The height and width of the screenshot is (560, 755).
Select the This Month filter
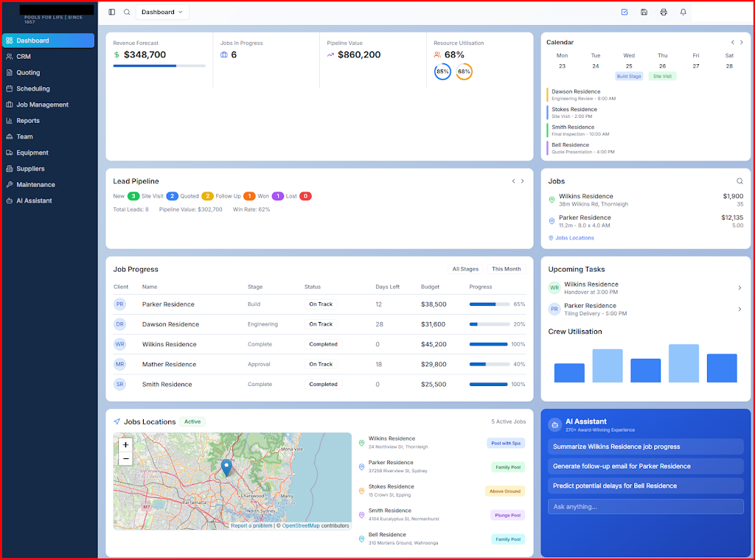pos(507,269)
